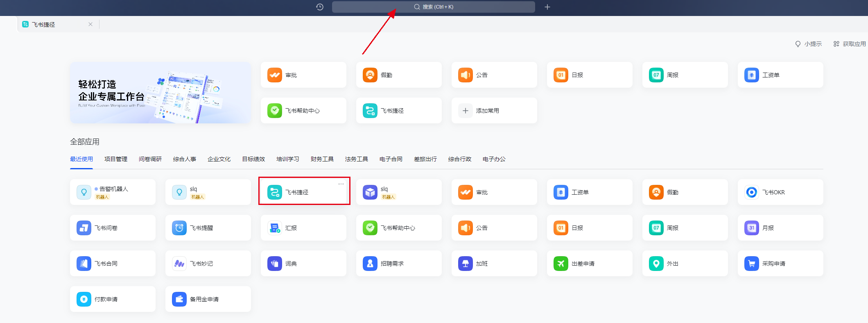Open the 飞书问卷 survey app

(113, 228)
